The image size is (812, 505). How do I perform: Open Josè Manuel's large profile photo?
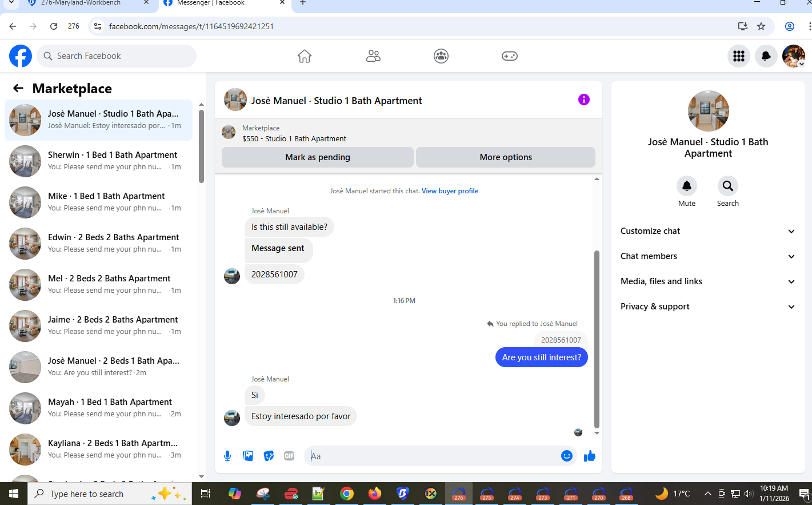pos(709,111)
